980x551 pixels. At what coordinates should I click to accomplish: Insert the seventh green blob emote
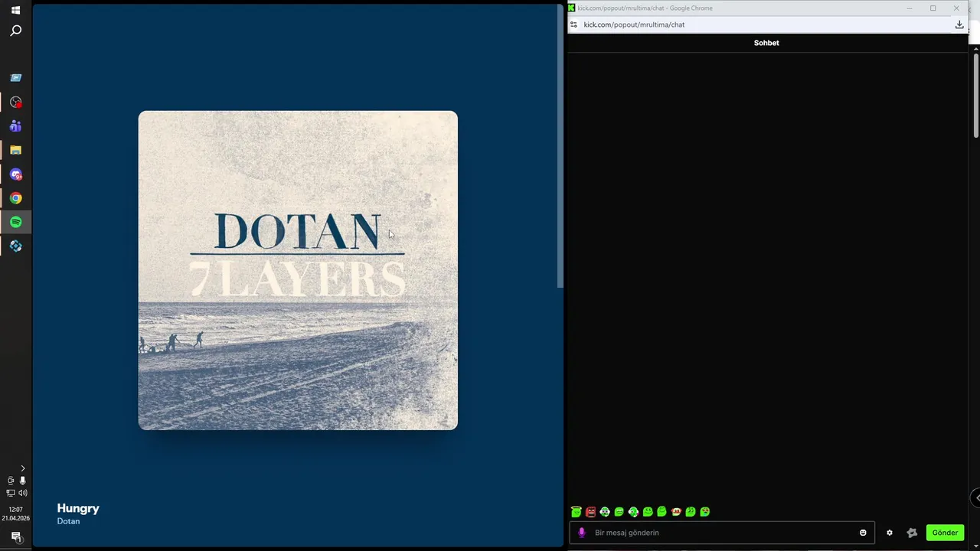tap(661, 512)
